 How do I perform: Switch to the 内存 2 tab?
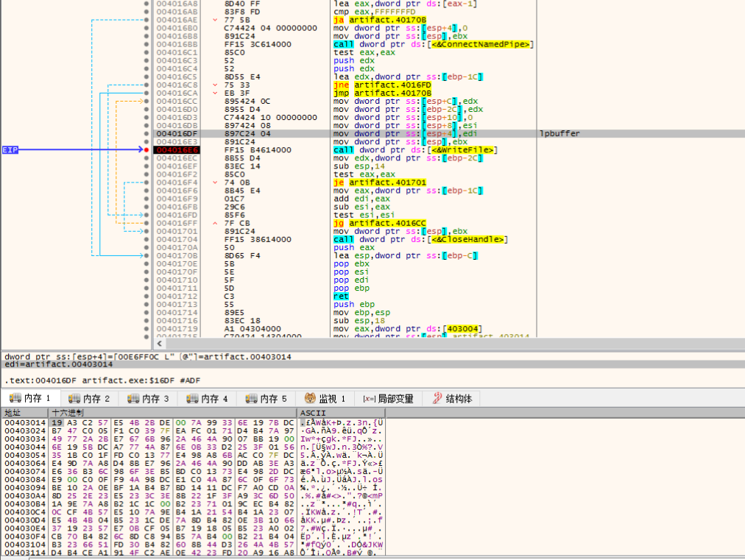click(89, 399)
